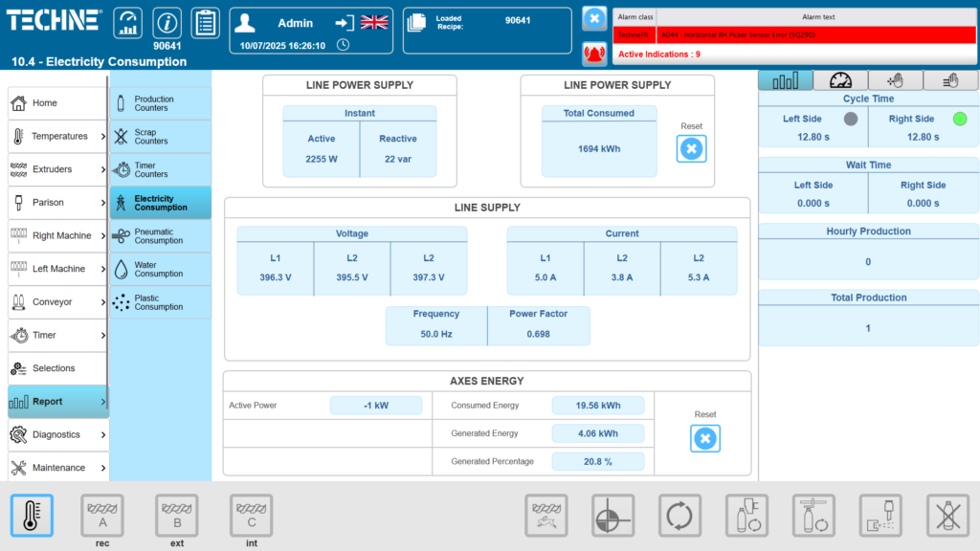This screenshot has width=980, height=551.
Task: Click the Right Side green status indicator
Action: coord(960,119)
